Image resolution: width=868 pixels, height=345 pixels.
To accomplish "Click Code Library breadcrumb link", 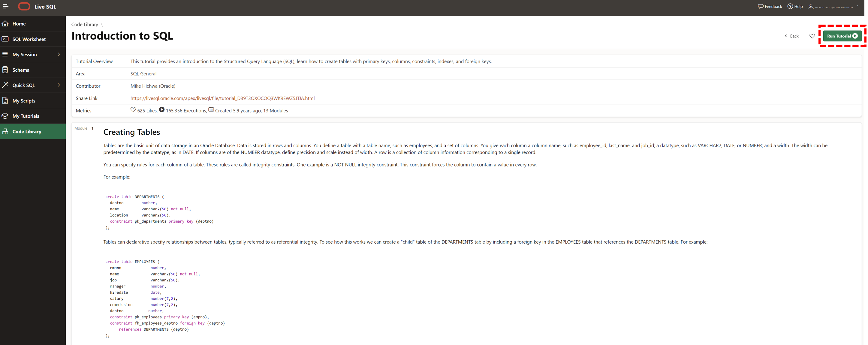I will pos(85,24).
